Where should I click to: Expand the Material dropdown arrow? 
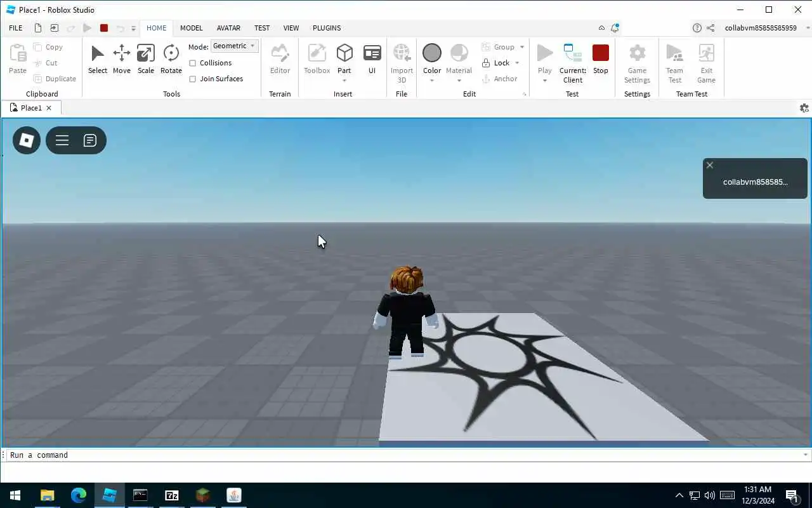459,81
